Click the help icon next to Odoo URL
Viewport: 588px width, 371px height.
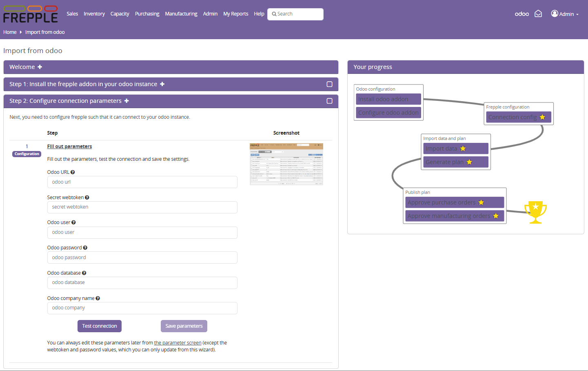pos(73,172)
